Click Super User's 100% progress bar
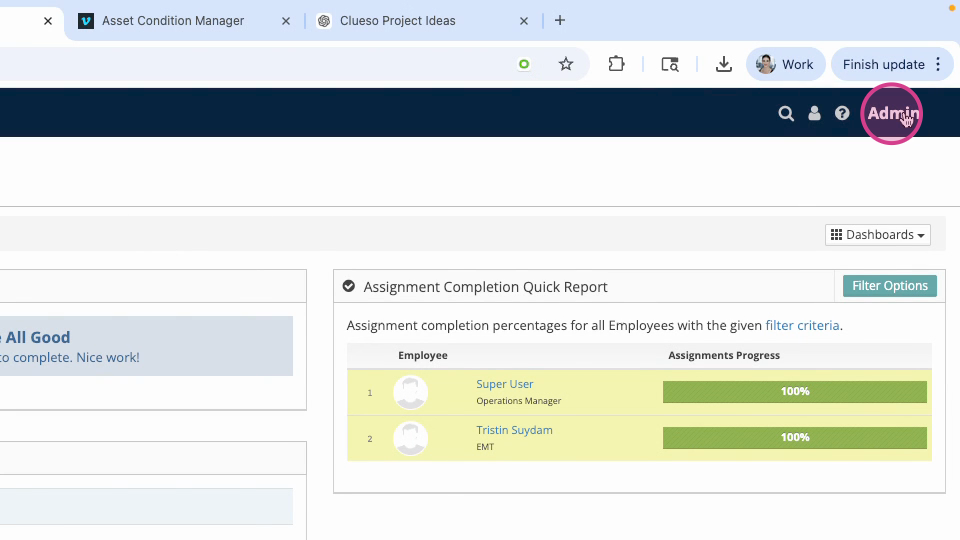This screenshot has width=960, height=540. point(795,392)
